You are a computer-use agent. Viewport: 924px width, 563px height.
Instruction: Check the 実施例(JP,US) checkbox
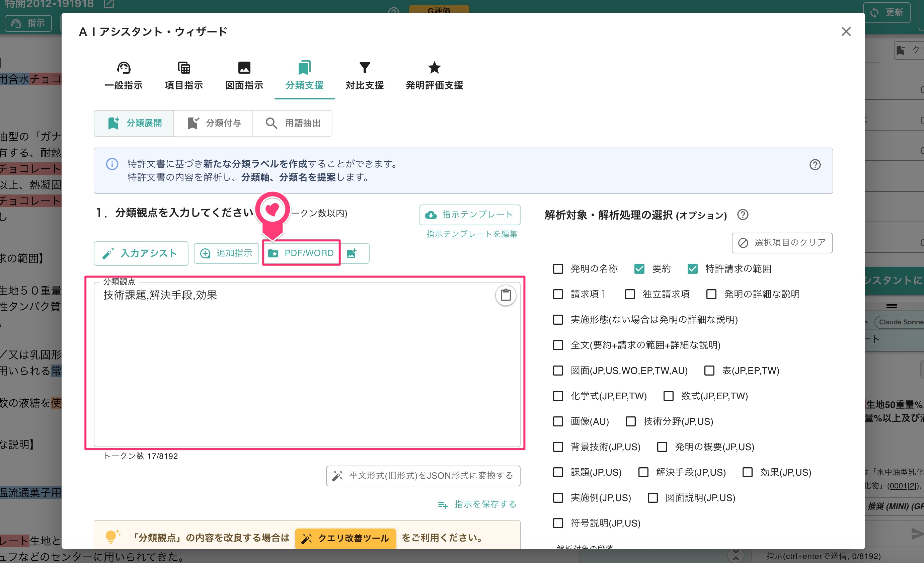558,498
